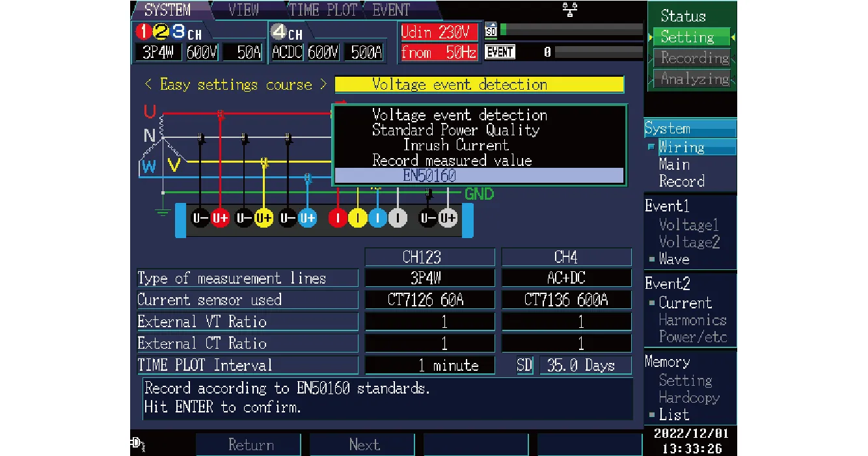
Task: Open the TIME PLOT tab
Action: pyautogui.click(x=322, y=10)
